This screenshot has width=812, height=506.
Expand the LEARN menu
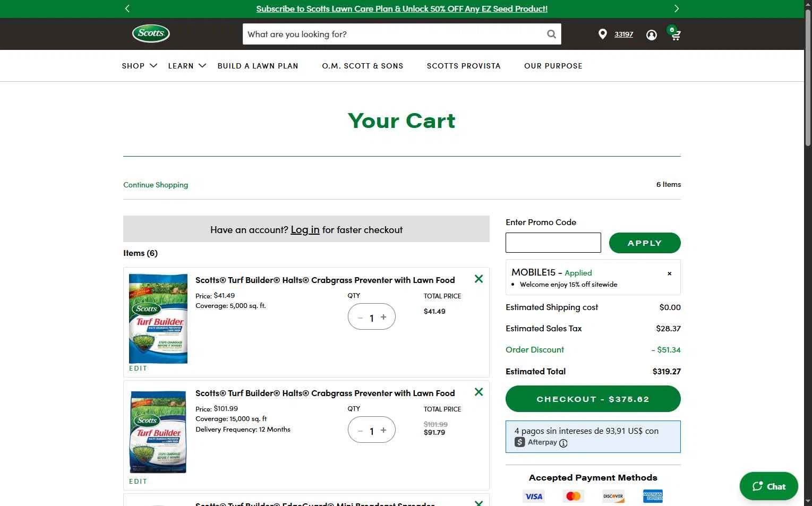(x=187, y=66)
